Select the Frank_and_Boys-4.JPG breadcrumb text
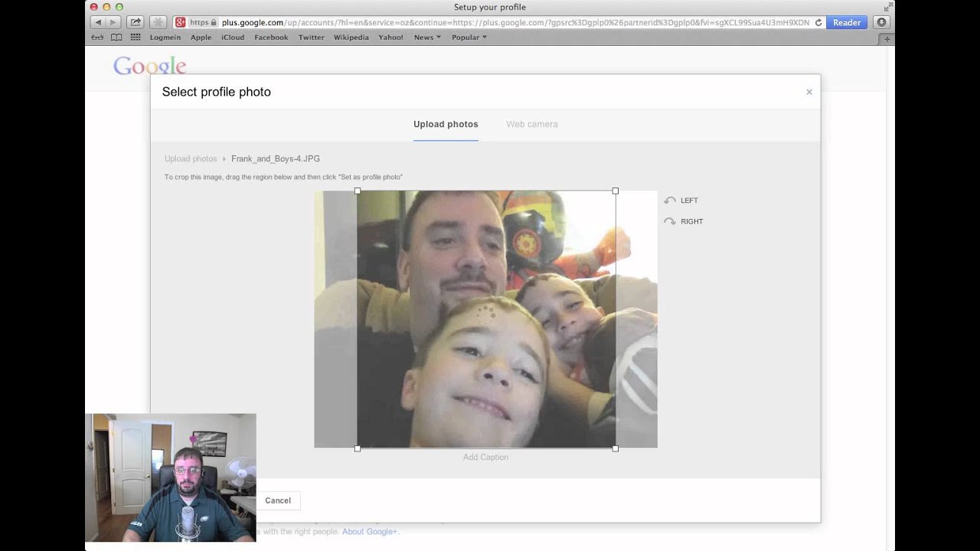The width and height of the screenshot is (980, 551). [276, 159]
